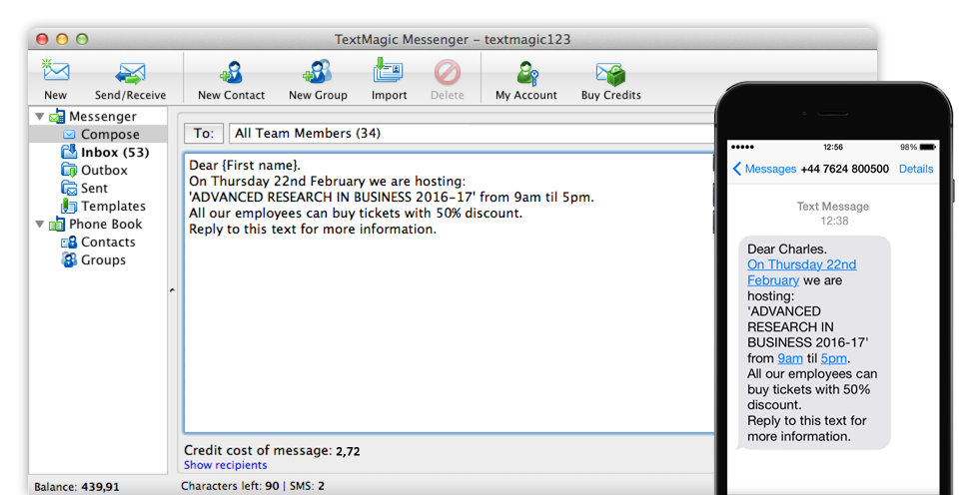Click the Buy Credits icon
The height and width of the screenshot is (495, 980).
[x=610, y=74]
